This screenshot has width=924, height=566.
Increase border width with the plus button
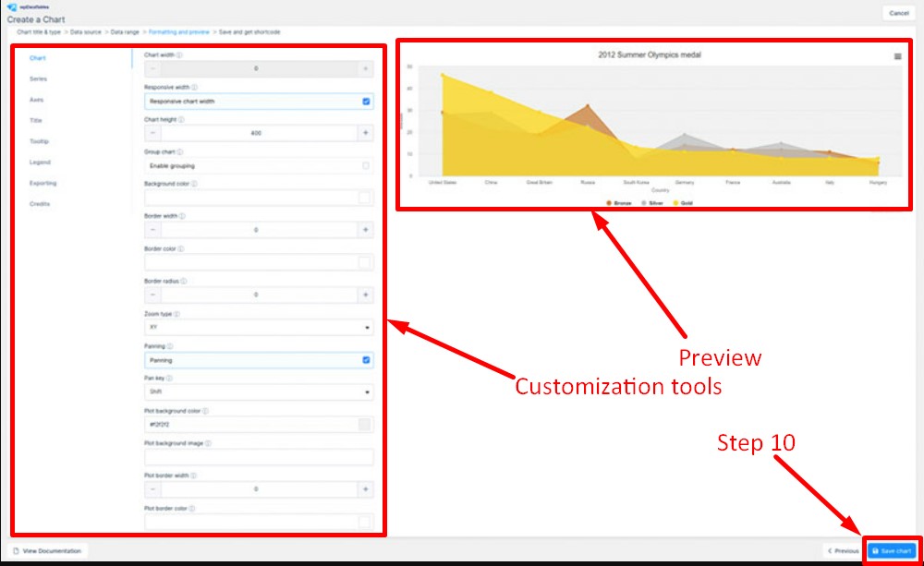(x=365, y=230)
